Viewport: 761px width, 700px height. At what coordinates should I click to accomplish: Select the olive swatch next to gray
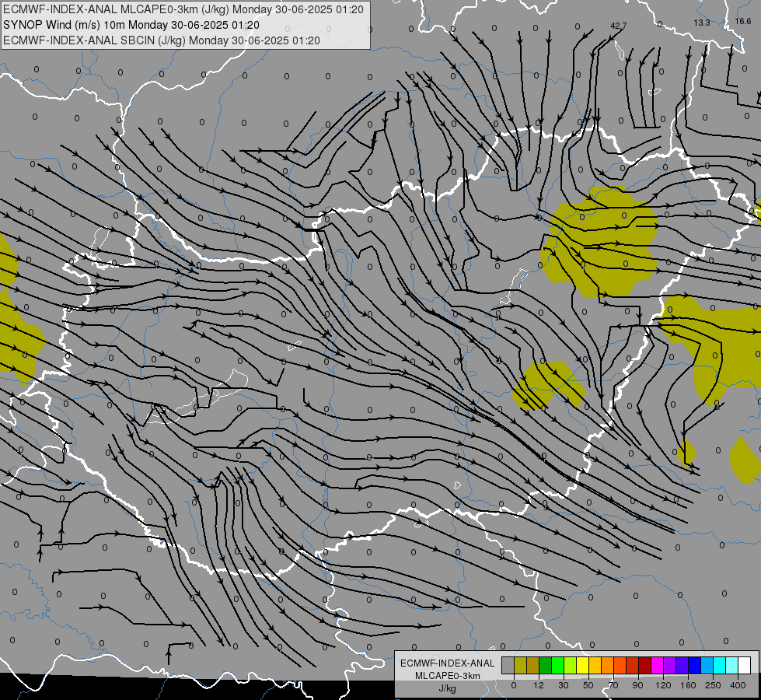point(520,665)
